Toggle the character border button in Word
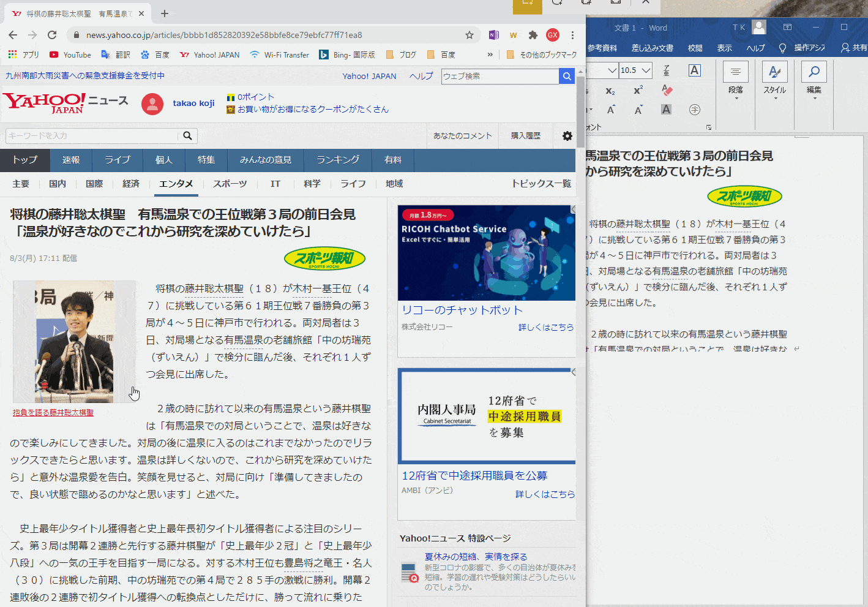The image size is (868, 607). point(694,70)
